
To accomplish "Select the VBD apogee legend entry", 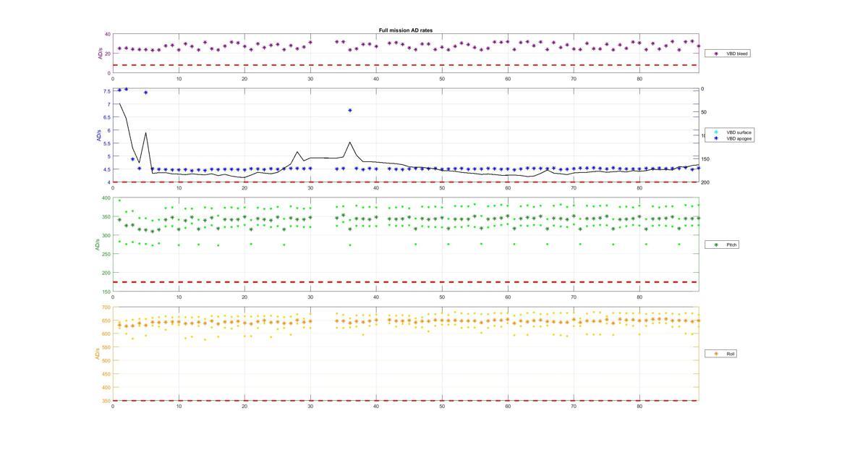I will click(731, 138).
